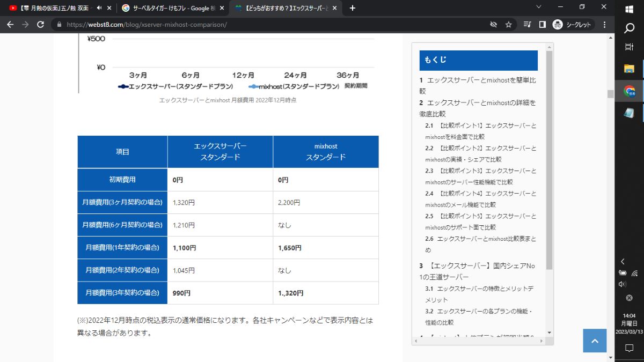644x362 pixels.
Task: Close the YouTube tab
Action: [109, 8]
